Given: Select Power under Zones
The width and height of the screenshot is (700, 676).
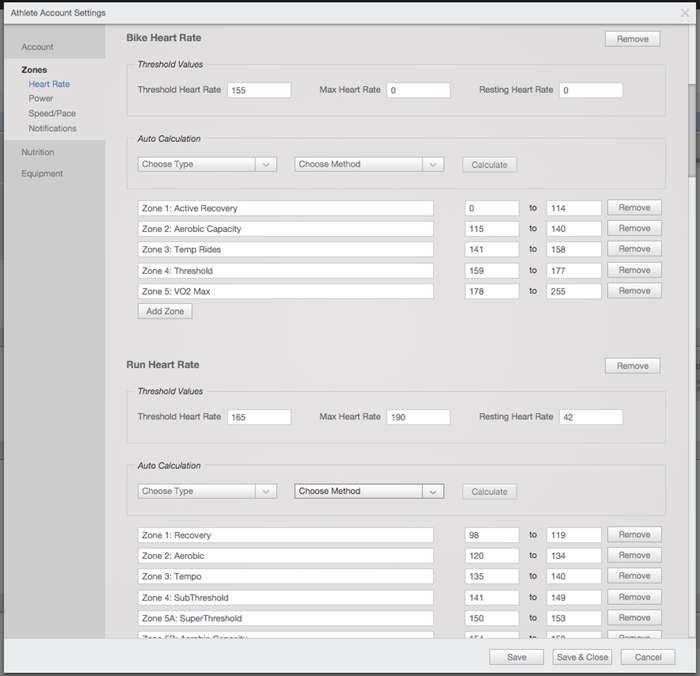Looking at the screenshot, I should click(x=41, y=99).
